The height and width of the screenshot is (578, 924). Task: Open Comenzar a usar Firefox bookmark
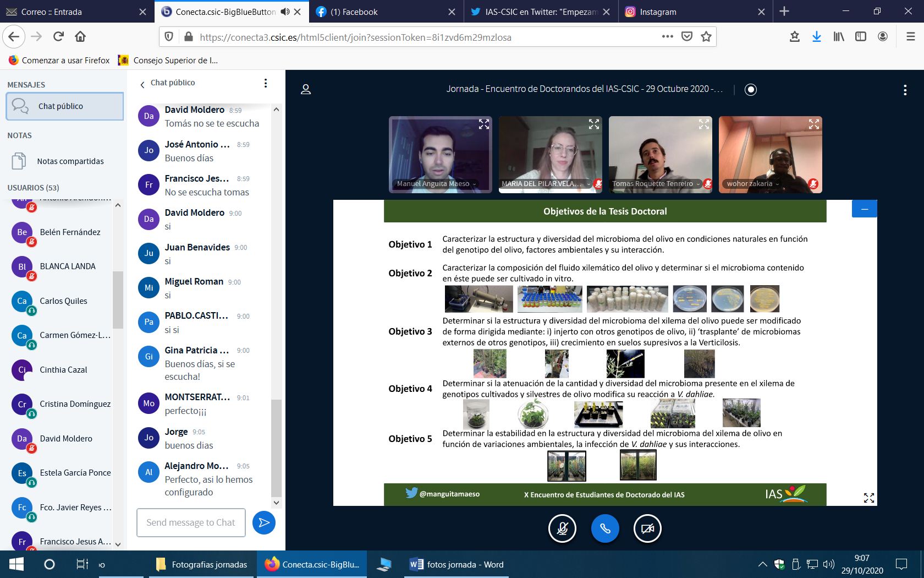[x=59, y=61]
